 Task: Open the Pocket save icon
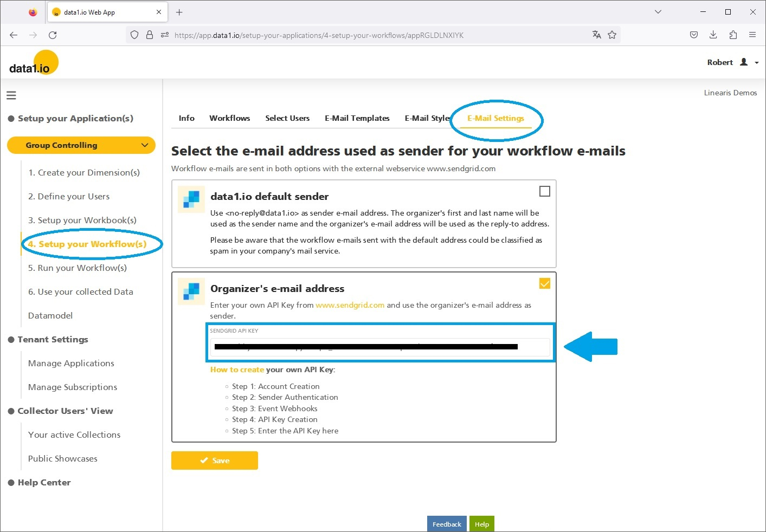(694, 35)
